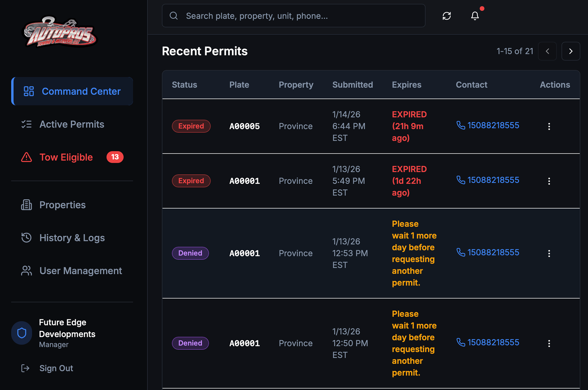The image size is (588, 390).
Task: Go to previous page of permits
Action: pyautogui.click(x=547, y=51)
